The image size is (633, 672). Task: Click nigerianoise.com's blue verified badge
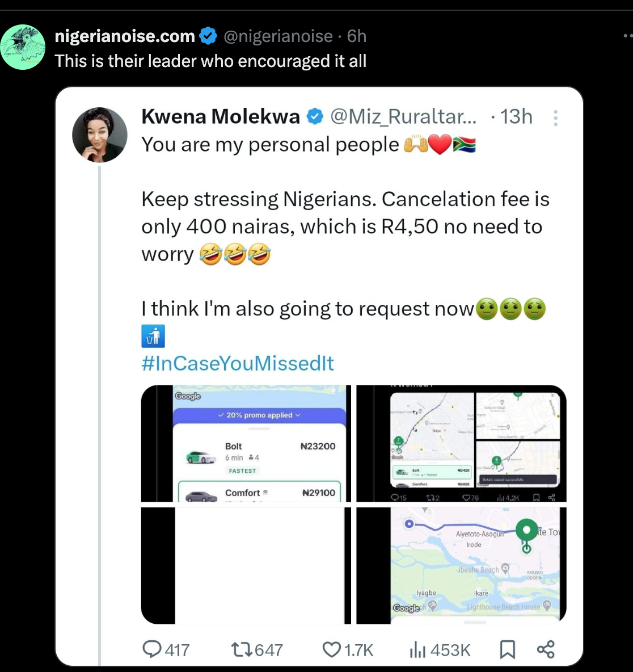(x=208, y=36)
